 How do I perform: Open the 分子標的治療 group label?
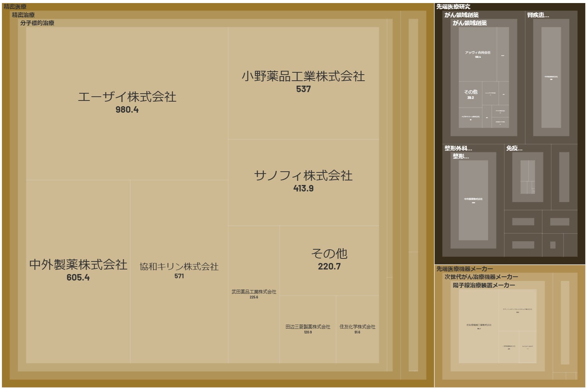coord(37,23)
